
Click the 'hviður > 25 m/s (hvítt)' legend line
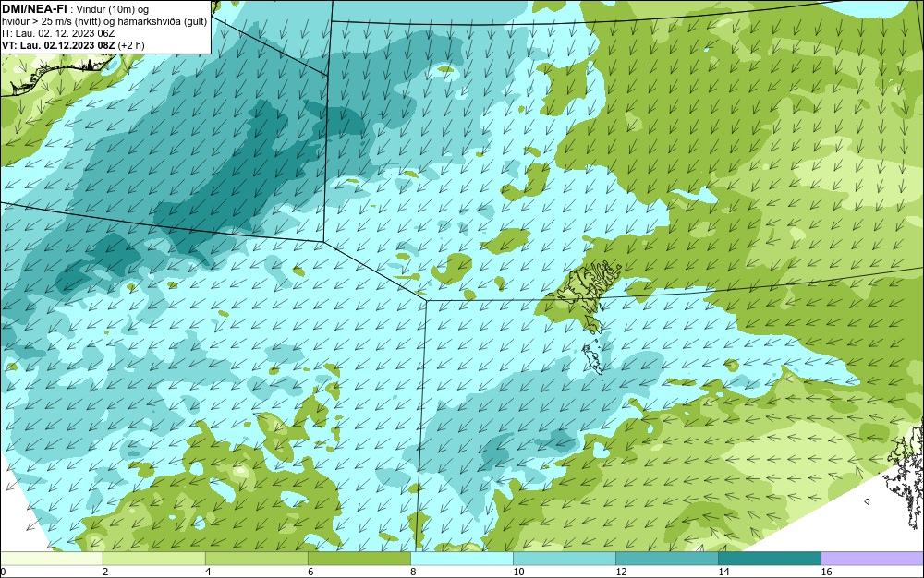(x=105, y=21)
